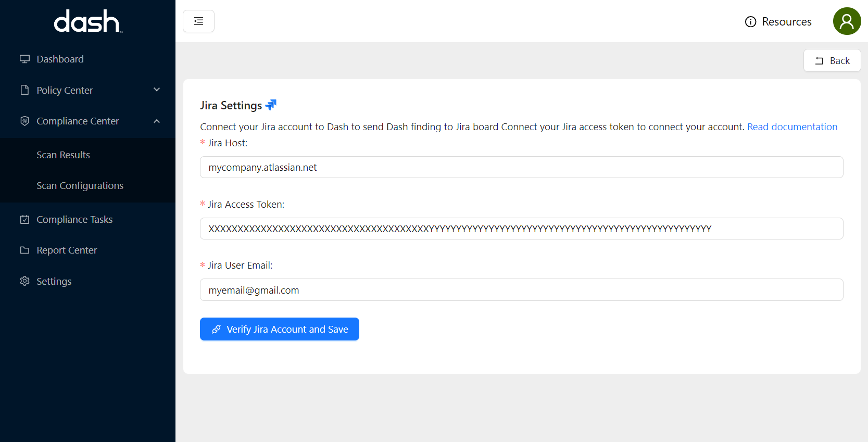Click the Report Center folder icon

[x=24, y=250]
